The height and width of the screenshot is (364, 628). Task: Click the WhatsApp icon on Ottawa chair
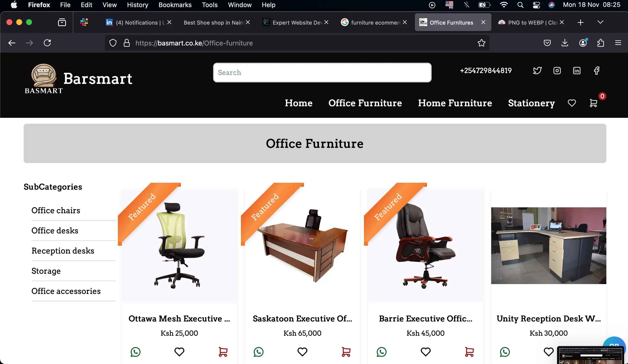pyautogui.click(x=136, y=352)
